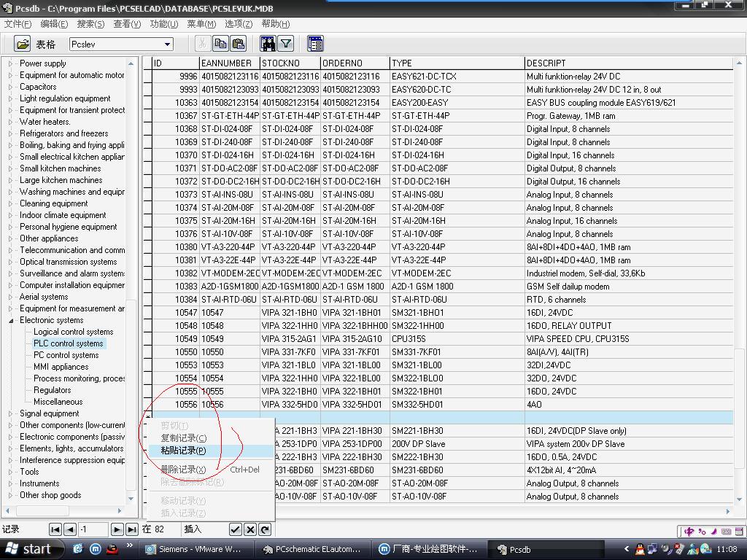Viewport: 747px width, 560px height.
Task: Select Logical control systems in the tree
Action: pyautogui.click(x=74, y=332)
